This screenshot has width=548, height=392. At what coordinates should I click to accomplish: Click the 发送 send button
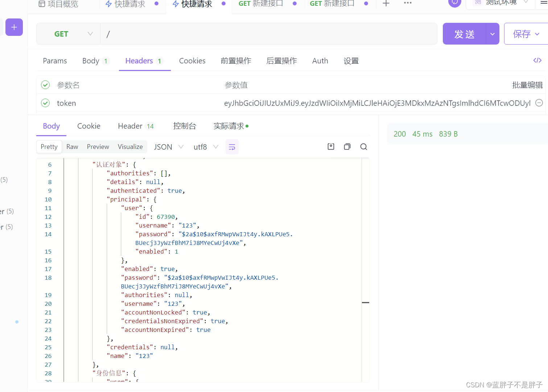point(464,34)
